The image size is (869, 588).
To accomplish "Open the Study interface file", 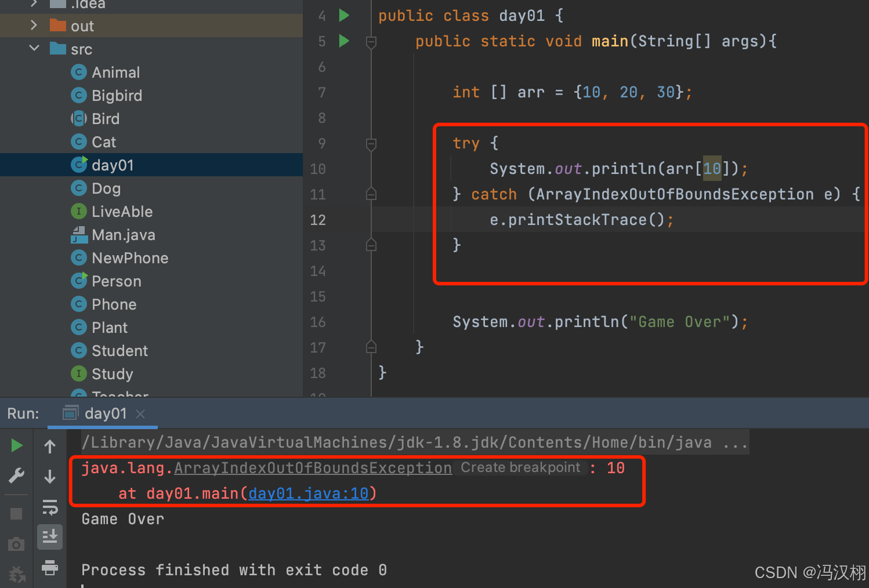I will click(112, 374).
